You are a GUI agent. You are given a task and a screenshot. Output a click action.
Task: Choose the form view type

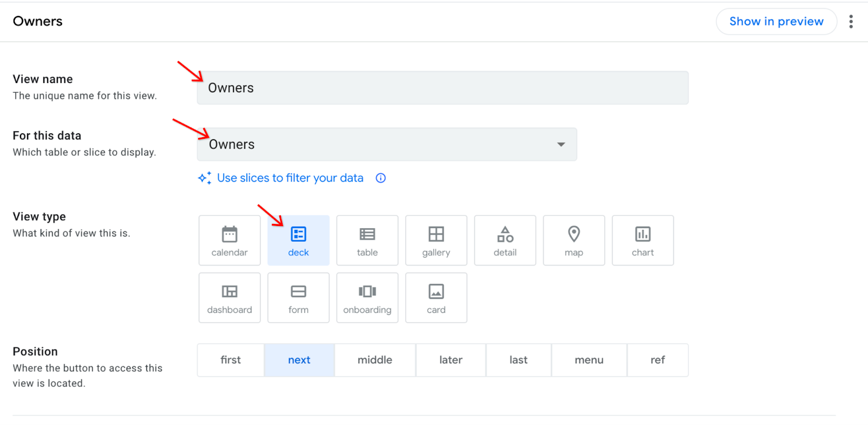[x=298, y=298]
